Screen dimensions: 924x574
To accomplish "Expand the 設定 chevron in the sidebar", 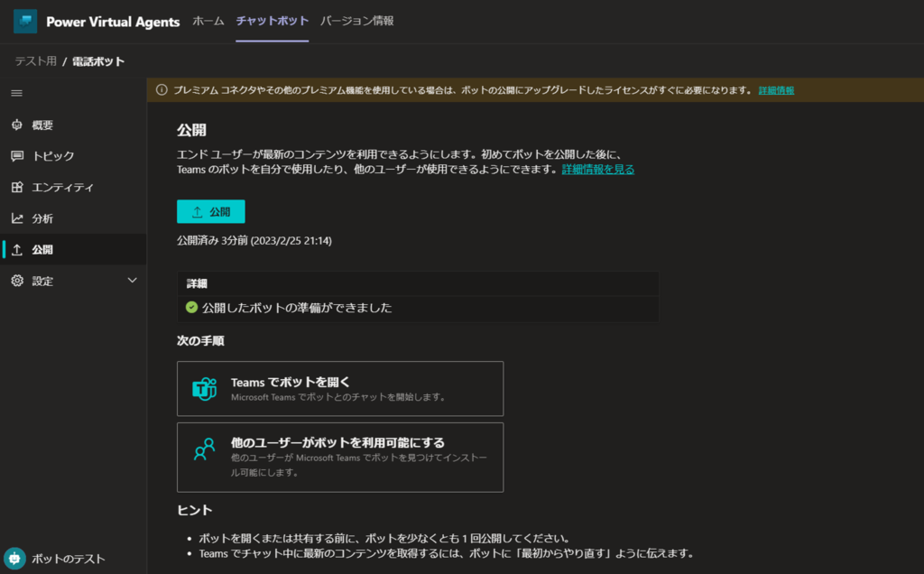I will 132,281.
